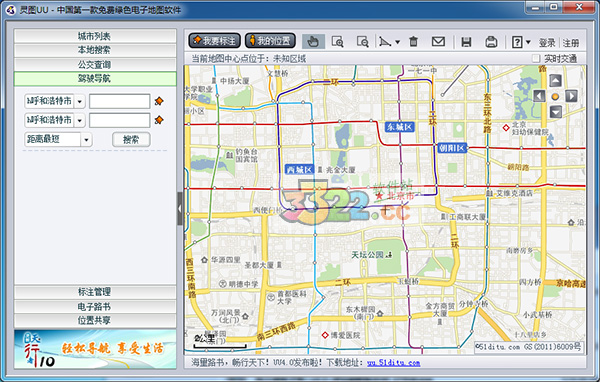Click the 天坛公园 label on map
Image resolution: width=600 pixels, height=382 pixels.
coord(367,255)
